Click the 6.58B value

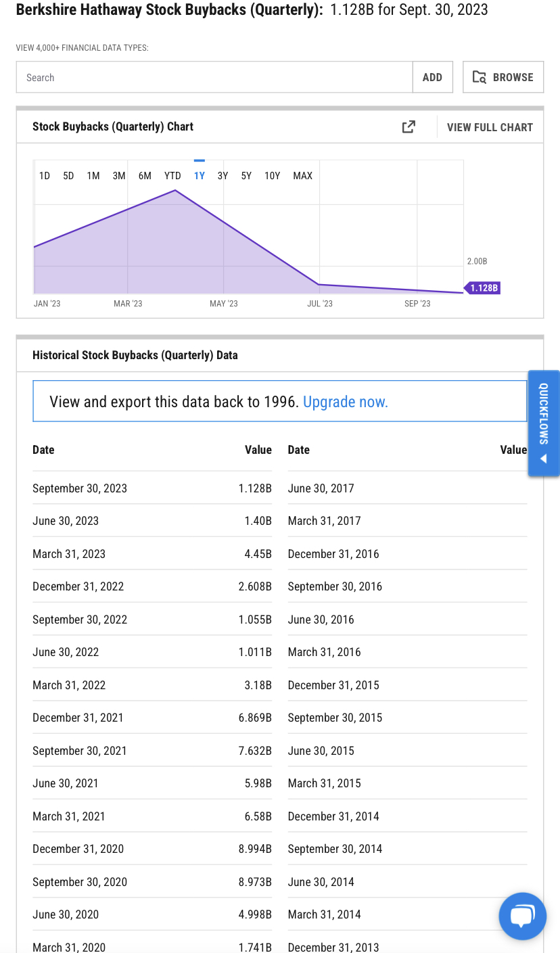pos(258,816)
